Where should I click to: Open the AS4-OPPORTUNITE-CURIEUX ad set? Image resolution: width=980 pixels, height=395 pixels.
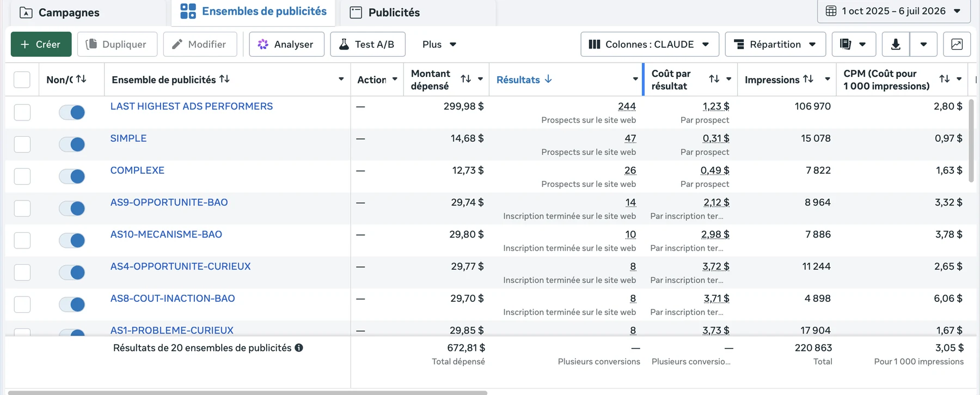[x=180, y=266]
